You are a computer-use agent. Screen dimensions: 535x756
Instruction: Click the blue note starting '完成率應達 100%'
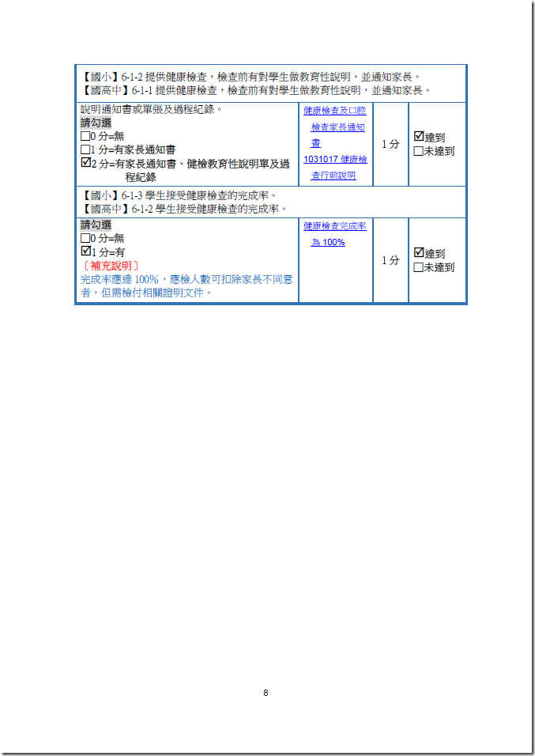186,286
